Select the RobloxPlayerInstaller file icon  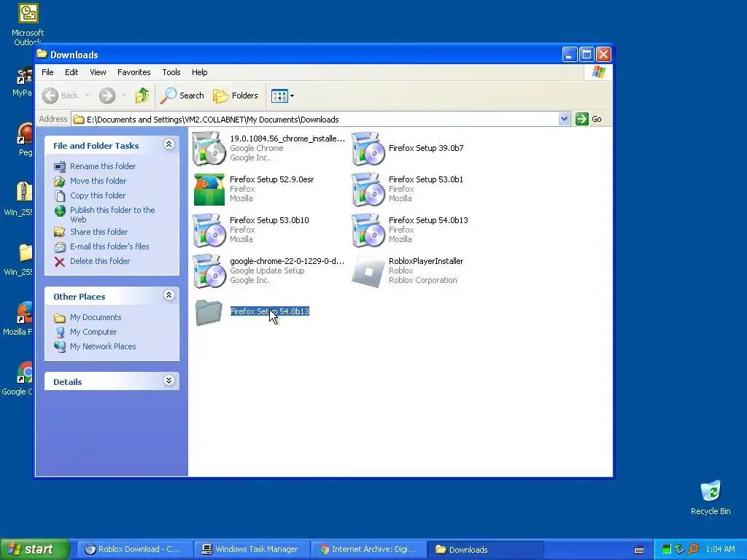[368, 271]
